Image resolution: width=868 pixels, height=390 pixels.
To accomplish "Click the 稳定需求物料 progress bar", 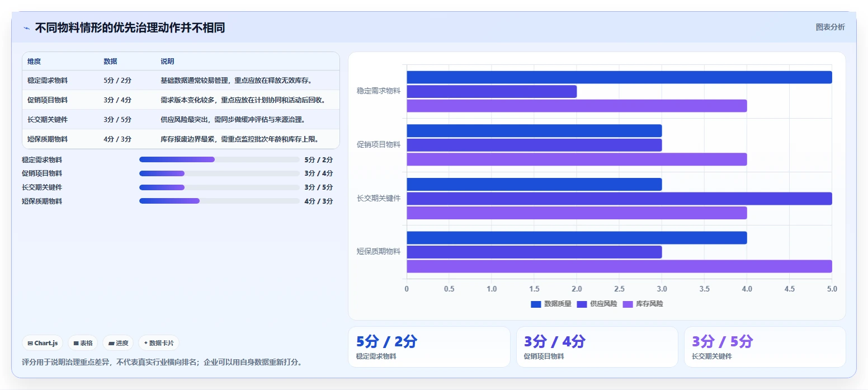I will (219, 159).
